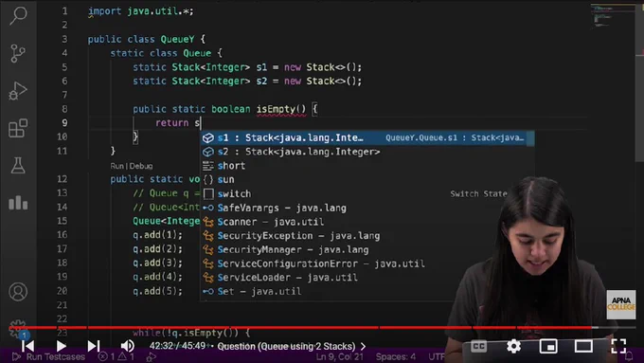
Task: Select s1 Stack suggestion
Action: click(367, 137)
